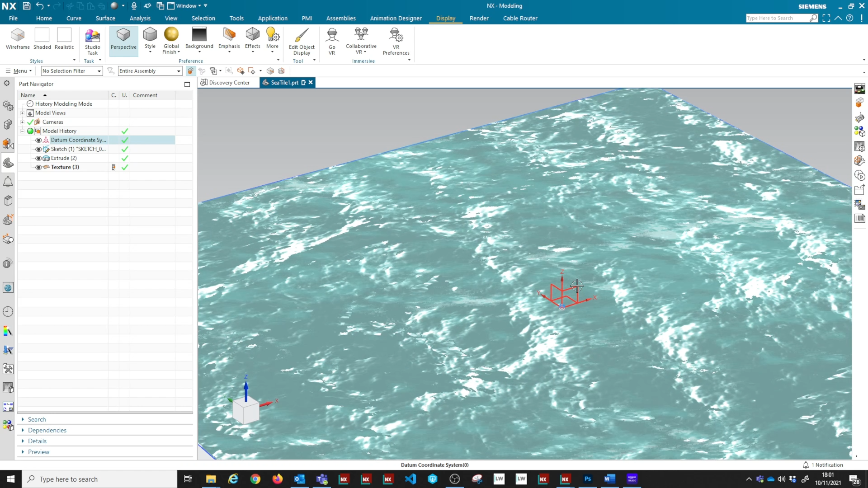Launch Go VR mode
Viewport: 868px width, 488px height.
pyautogui.click(x=332, y=40)
